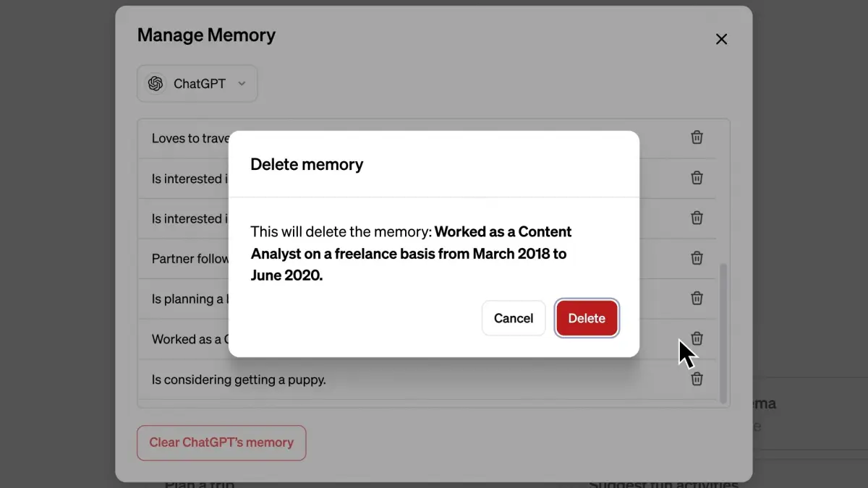Trash the first 'Is interested' memory
Viewport: 868px width, 488px height.
coord(697,178)
